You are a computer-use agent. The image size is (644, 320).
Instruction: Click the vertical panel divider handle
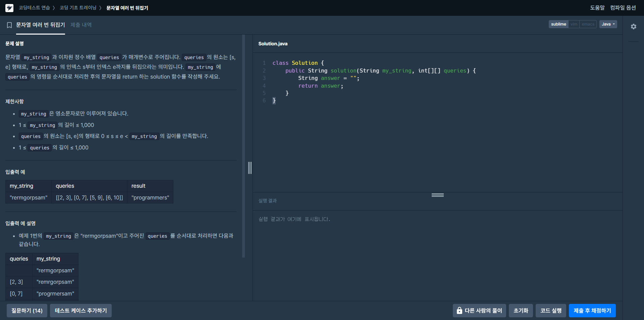click(x=250, y=168)
